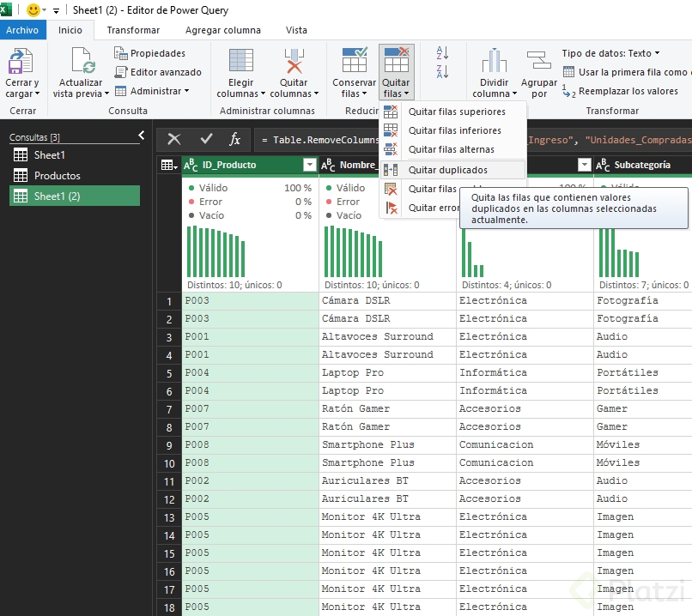Choose Quitar filas superiores from menu
The height and width of the screenshot is (616, 692).
point(456,112)
